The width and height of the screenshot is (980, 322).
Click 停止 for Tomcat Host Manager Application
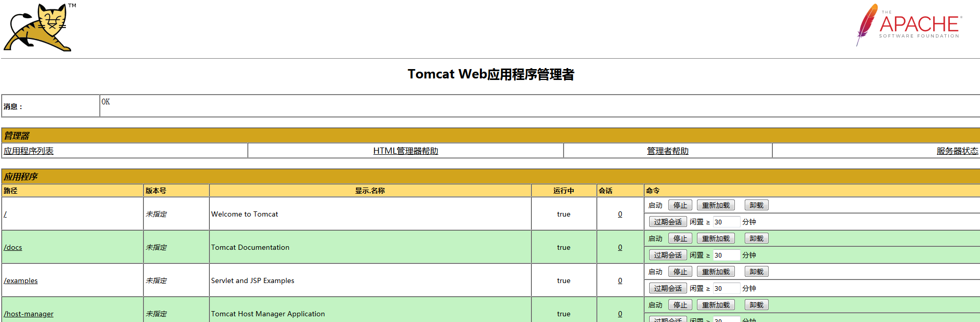click(x=680, y=305)
